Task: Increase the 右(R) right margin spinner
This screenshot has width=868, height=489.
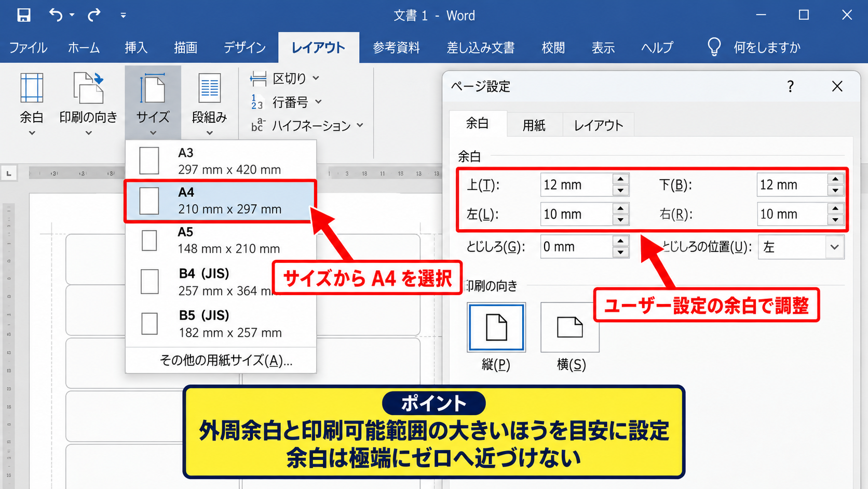Action: 835,208
